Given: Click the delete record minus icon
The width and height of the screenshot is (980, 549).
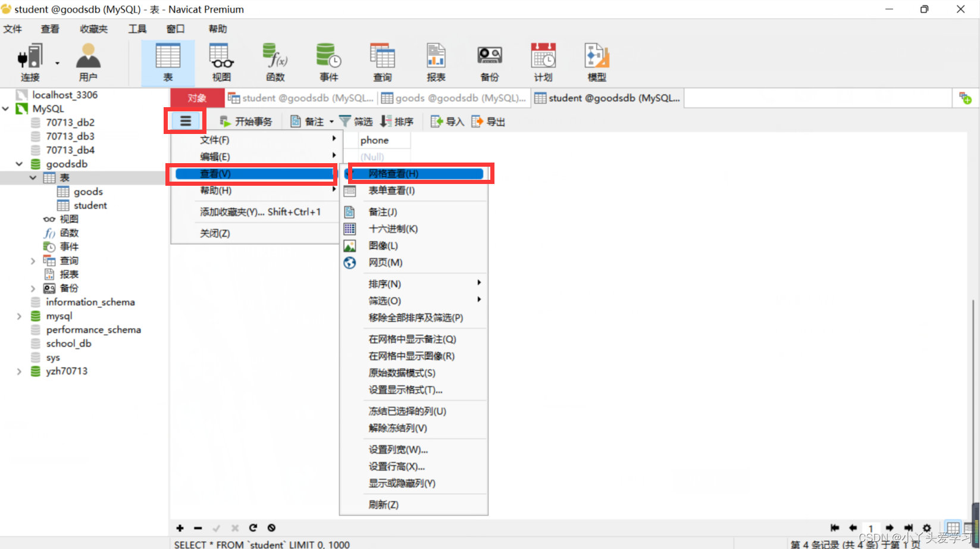Looking at the screenshot, I should point(198,528).
